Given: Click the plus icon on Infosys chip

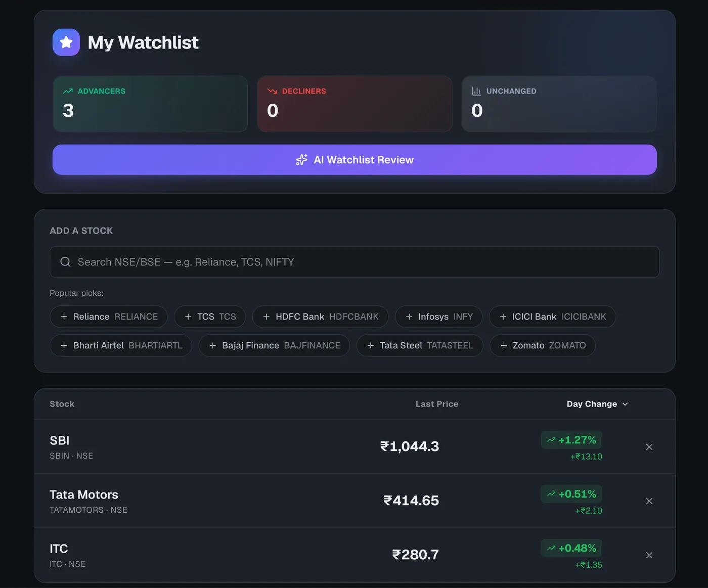Looking at the screenshot, I should click(409, 317).
